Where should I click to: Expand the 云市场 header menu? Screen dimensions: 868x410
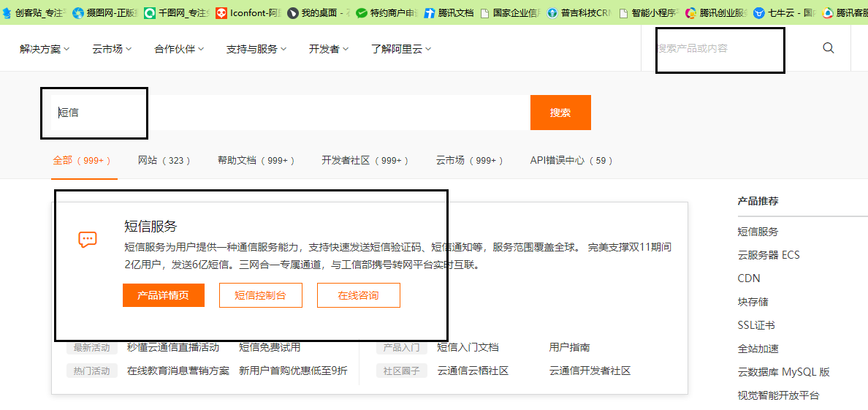click(x=112, y=49)
